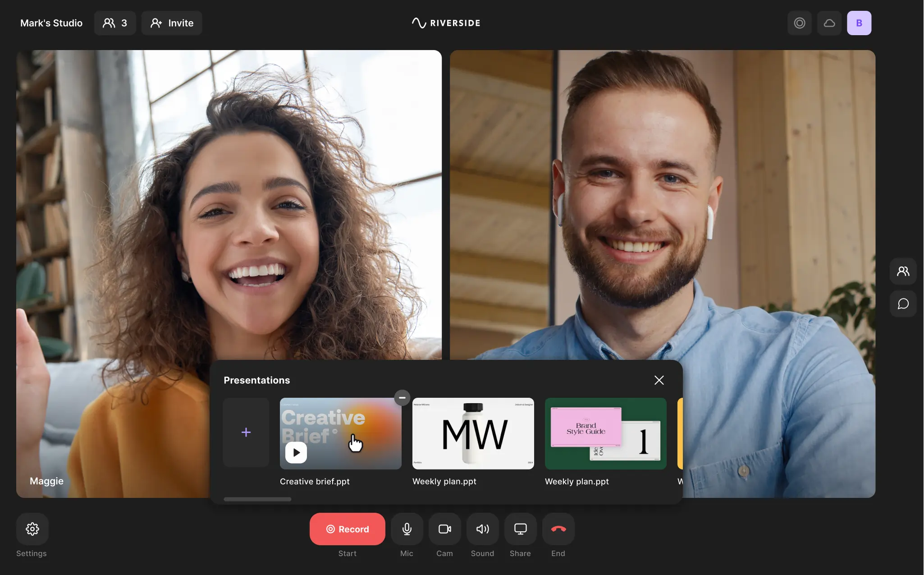Open the participants panel on the right sidebar
The width and height of the screenshot is (924, 575).
[903, 271]
